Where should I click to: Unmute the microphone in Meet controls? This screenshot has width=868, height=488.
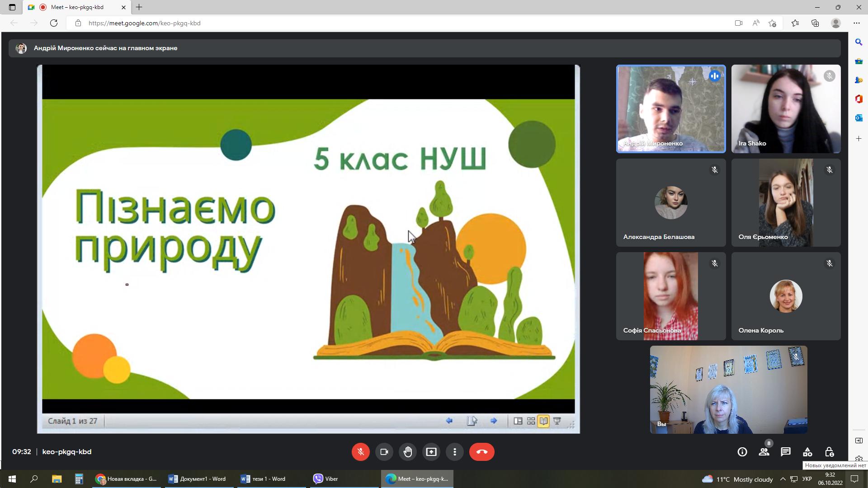[x=360, y=452]
